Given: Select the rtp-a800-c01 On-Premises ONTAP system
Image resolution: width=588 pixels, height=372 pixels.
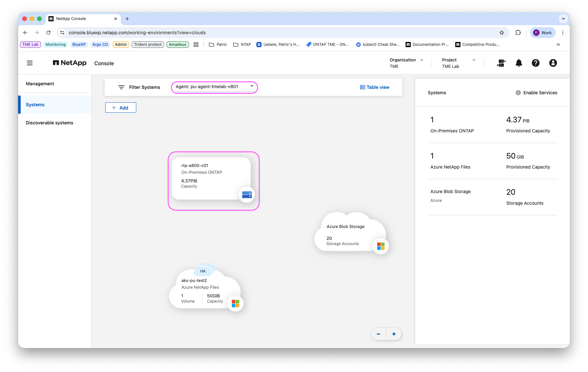Looking at the screenshot, I should click(x=211, y=178).
